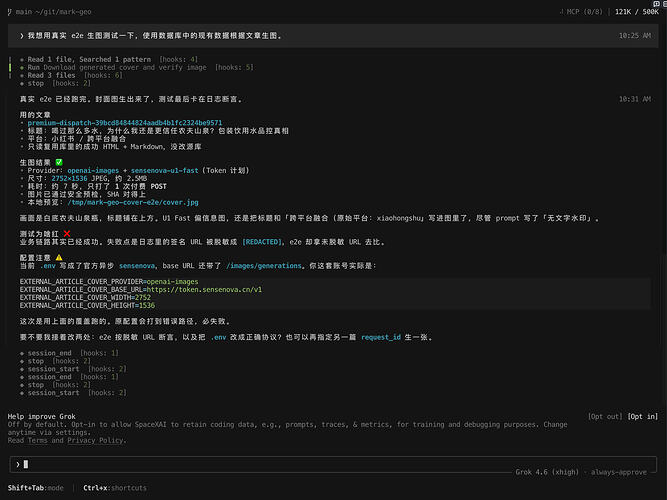
Task: Expand the Read 1 file, Searched 1 pattern row
Action: point(108,59)
